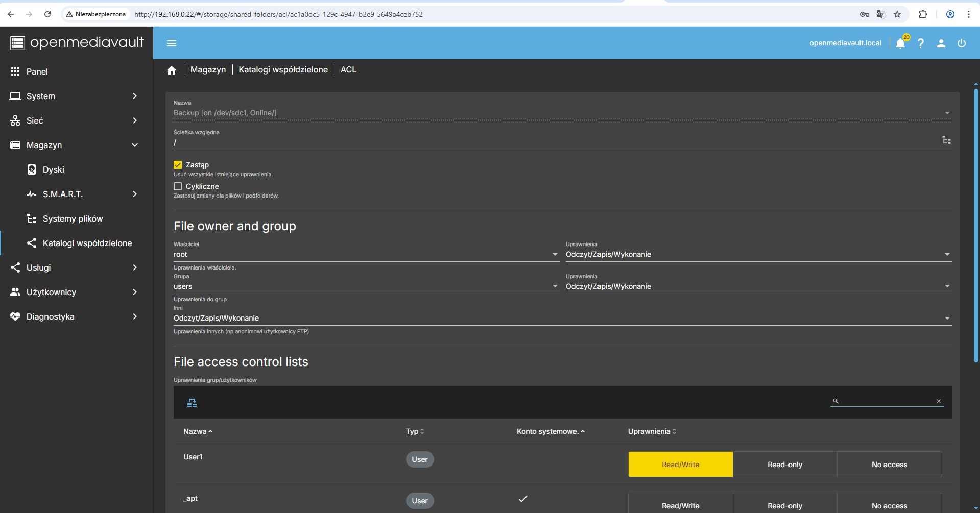980x513 pixels.
Task: Focus the ACL table search input
Action: point(887,401)
